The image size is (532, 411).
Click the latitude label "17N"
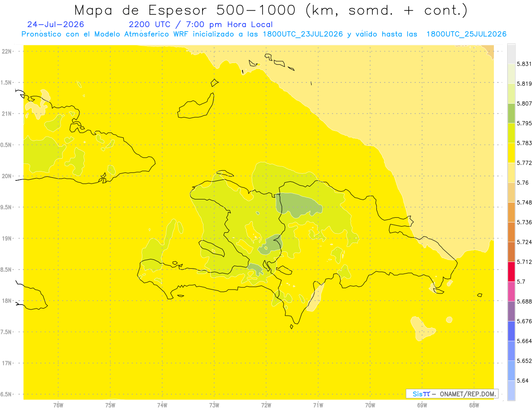tap(7, 363)
